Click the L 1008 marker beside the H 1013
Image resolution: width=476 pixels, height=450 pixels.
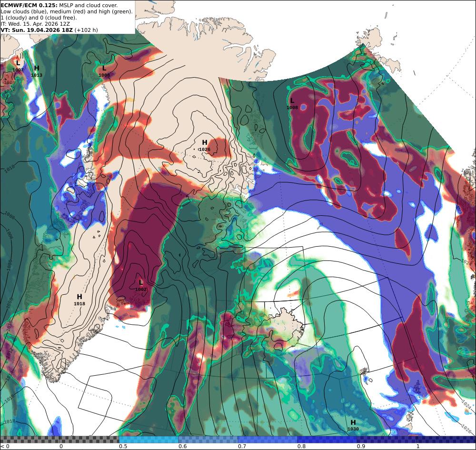pyautogui.click(x=104, y=68)
